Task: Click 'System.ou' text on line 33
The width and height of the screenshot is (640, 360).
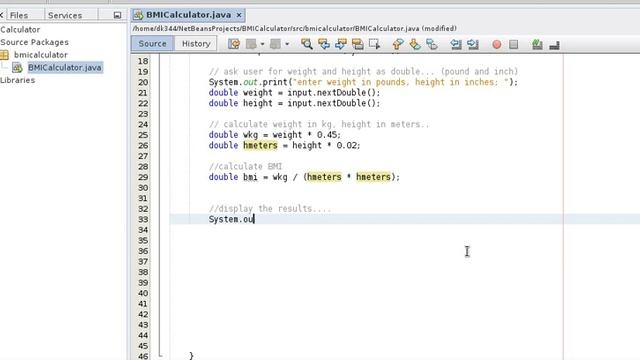Action: 231,219
